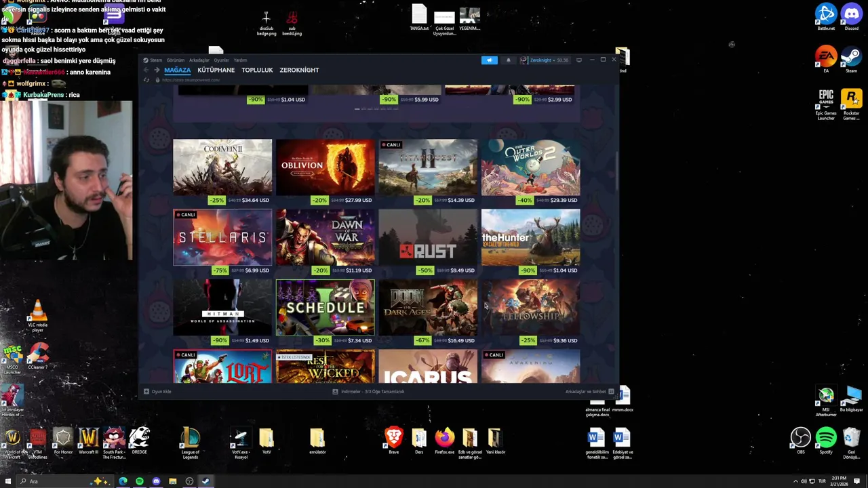This screenshot has width=868, height=488.
Task: Open the İndirmeler downloads status
Action: tap(368, 391)
